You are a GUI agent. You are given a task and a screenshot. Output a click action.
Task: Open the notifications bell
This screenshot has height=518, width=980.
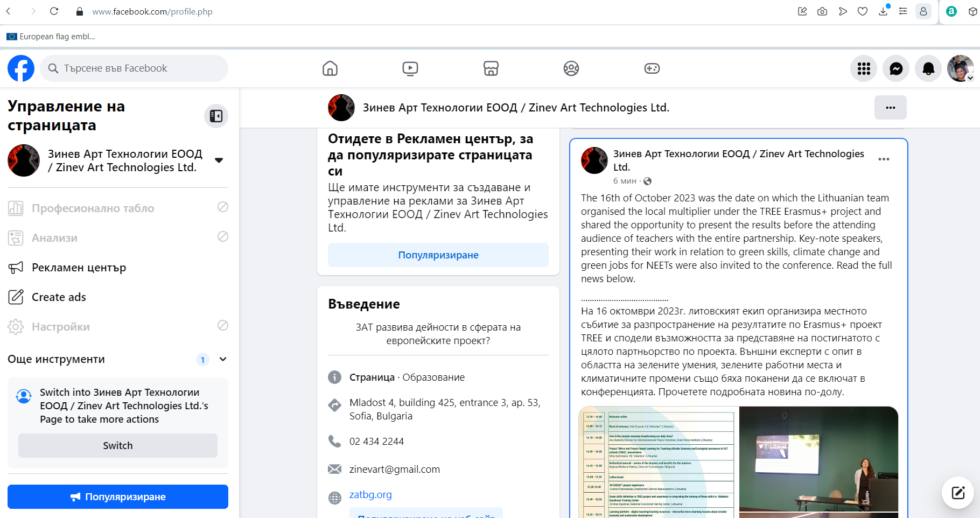pos(928,68)
